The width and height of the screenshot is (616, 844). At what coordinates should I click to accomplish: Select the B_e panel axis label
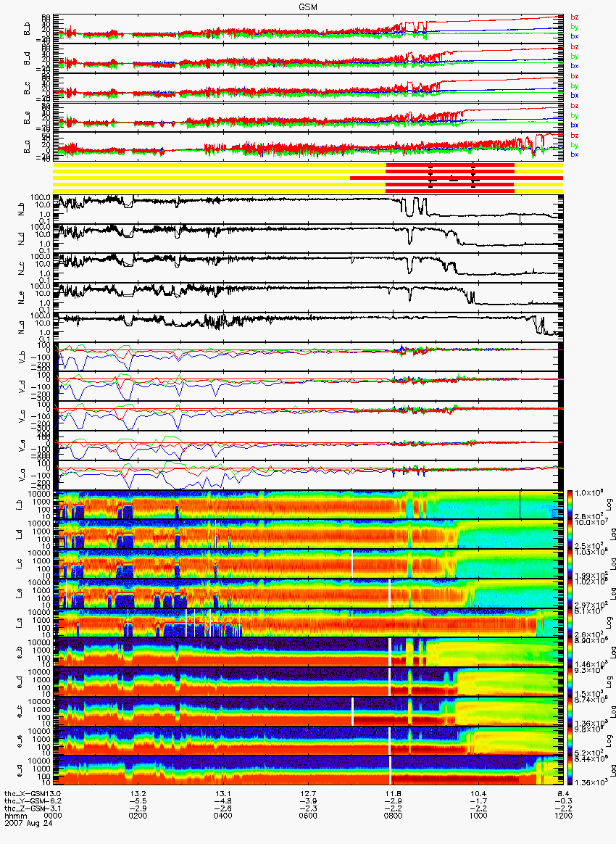[x=27, y=118]
